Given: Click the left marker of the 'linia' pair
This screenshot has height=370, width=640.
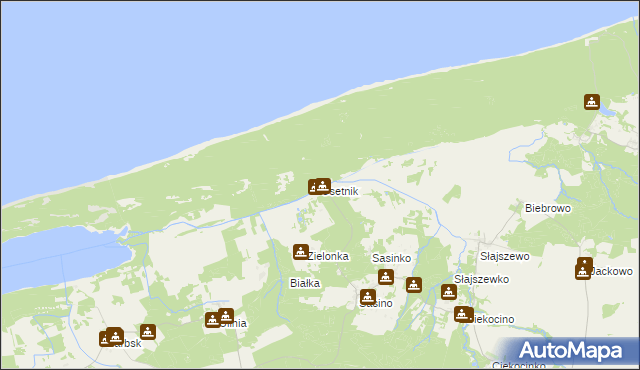Looking at the screenshot, I should [x=212, y=320].
